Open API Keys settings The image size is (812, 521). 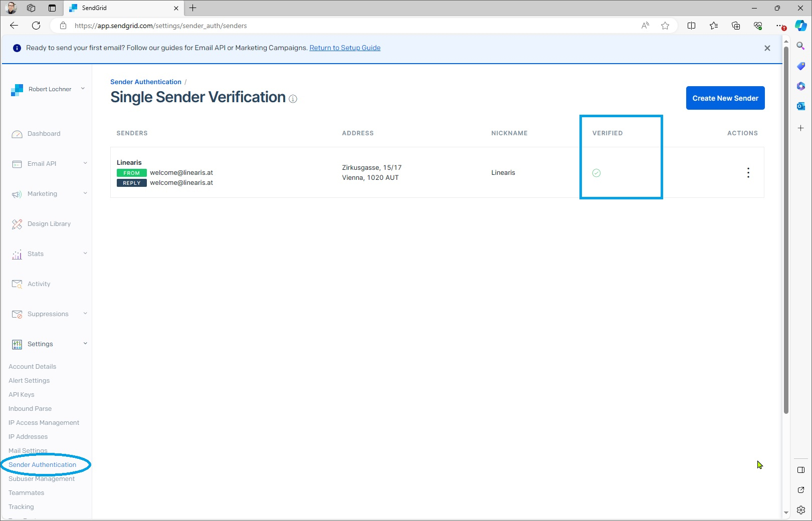22,395
